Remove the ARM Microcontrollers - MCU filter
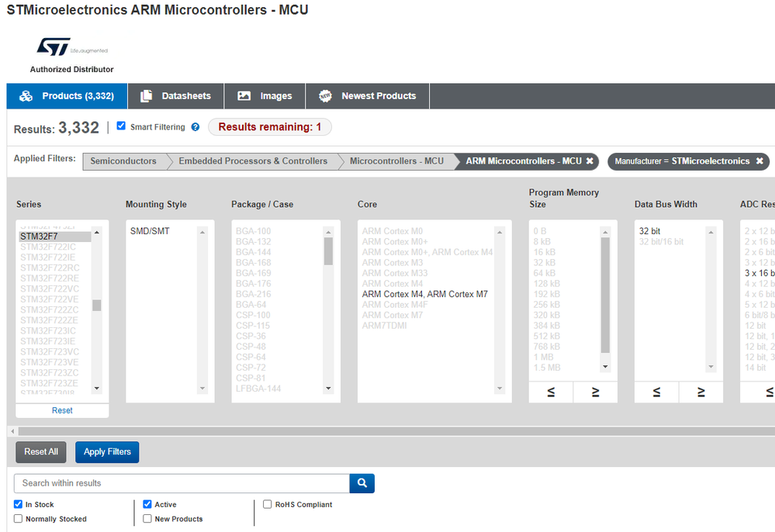 [x=590, y=161]
